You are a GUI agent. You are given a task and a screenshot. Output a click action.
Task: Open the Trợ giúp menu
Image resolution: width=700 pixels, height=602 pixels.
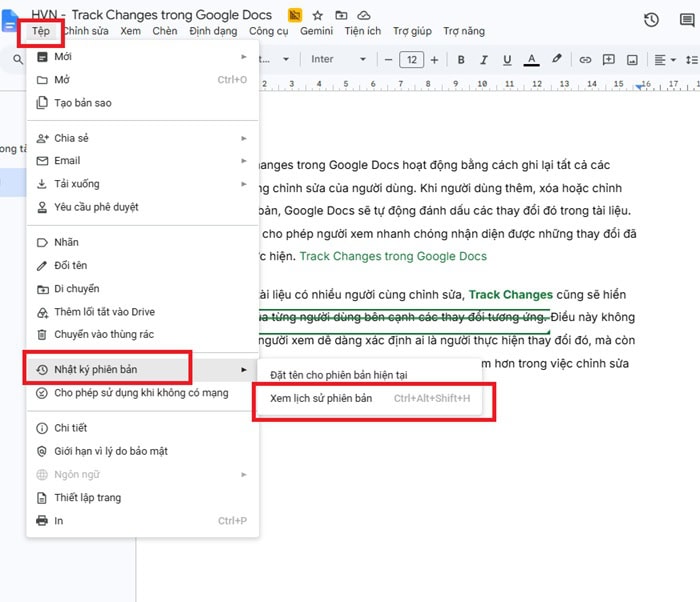pyautogui.click(x=412, y=31)
